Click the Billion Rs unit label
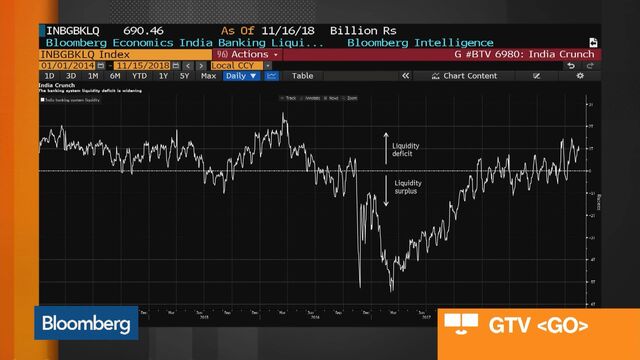 click(x=363, y=31)
